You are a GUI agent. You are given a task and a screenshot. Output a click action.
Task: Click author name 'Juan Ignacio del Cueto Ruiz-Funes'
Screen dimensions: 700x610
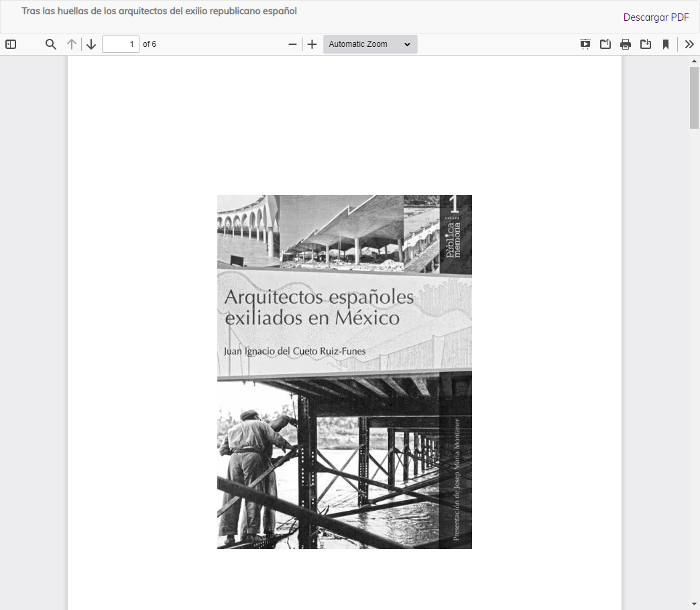294,351
